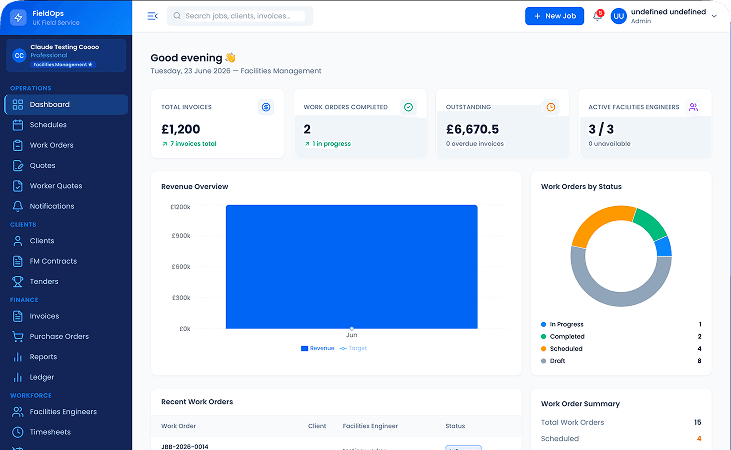This screenshot has width=731, height=450.
Task: Click the Active Facilities Engineers people icon
Action: point(693,107)
